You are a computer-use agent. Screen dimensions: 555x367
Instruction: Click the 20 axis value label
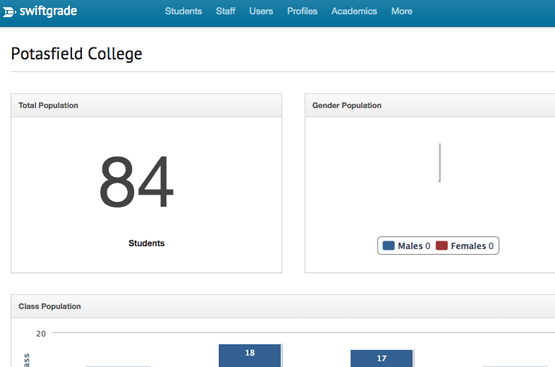[x=41, y=334]
